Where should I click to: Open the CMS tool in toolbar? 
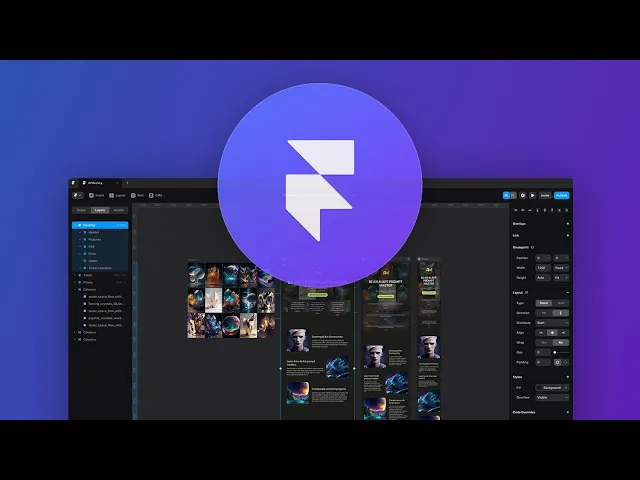(156, 196)
